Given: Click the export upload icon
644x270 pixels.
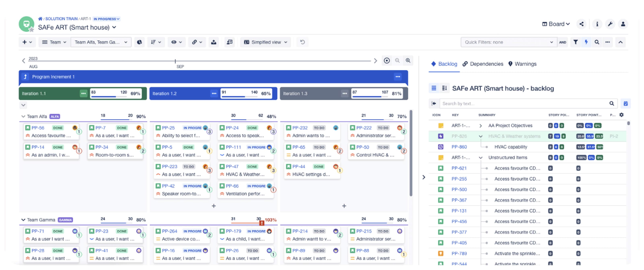Looking at the screenshot, I should pyautogui.click(x=214, y=42).
